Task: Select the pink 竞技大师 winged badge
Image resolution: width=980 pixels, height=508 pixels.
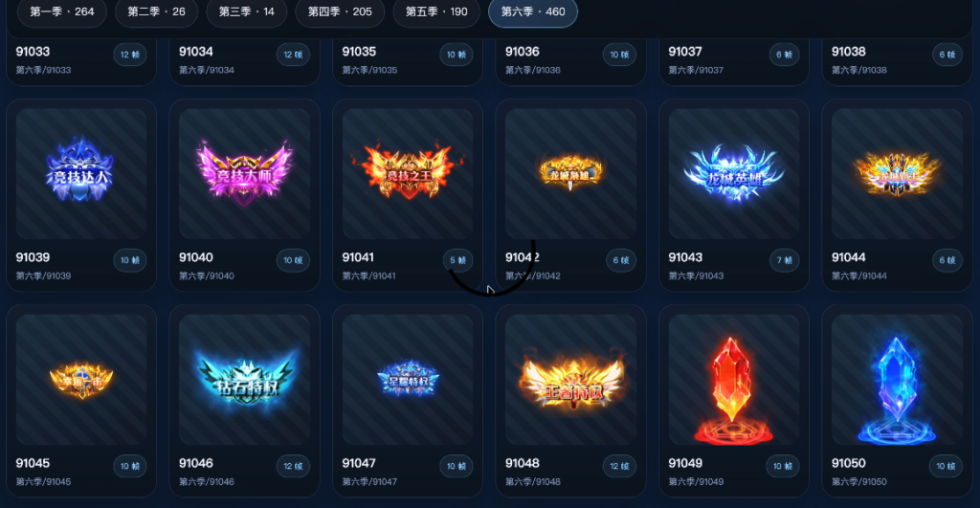Action: 244,174
